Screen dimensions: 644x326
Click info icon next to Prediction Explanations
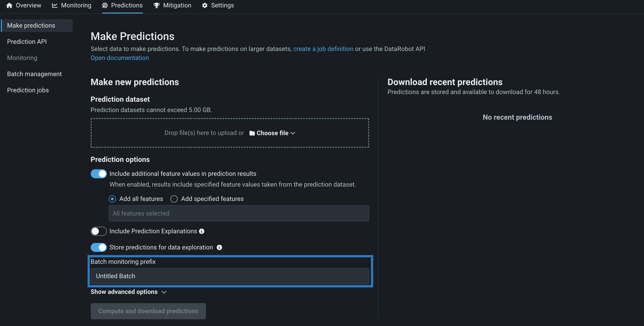[201, 231]
